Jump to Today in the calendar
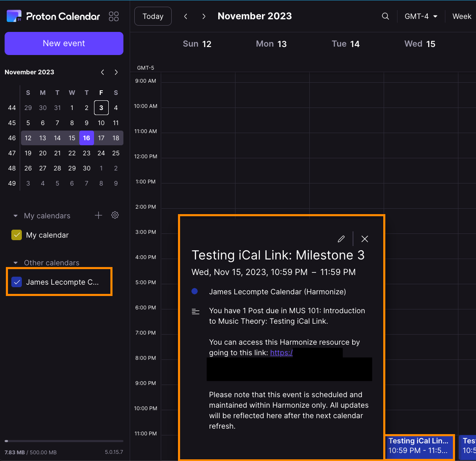Screen dimensions: 476x461 [x=153, y=16]
